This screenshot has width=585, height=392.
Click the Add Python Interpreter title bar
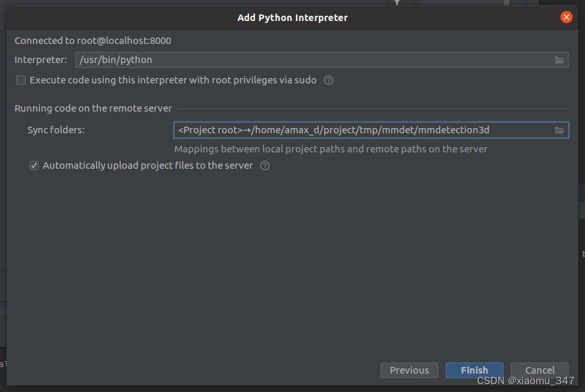pyautogui.click(x=292, y=18)
